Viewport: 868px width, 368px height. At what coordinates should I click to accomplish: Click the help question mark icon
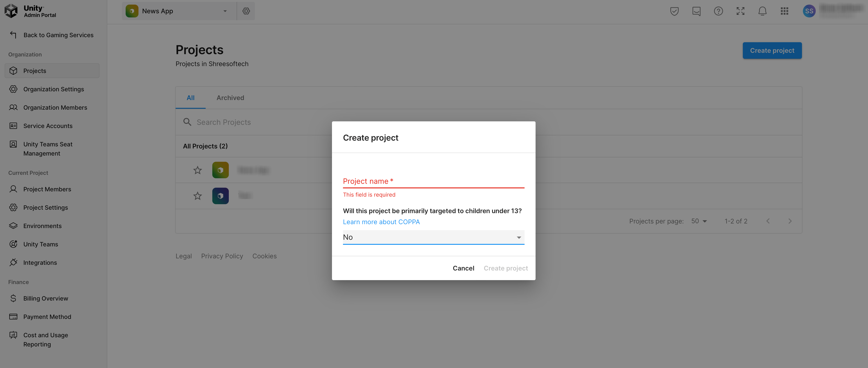(x=718, y=11)
